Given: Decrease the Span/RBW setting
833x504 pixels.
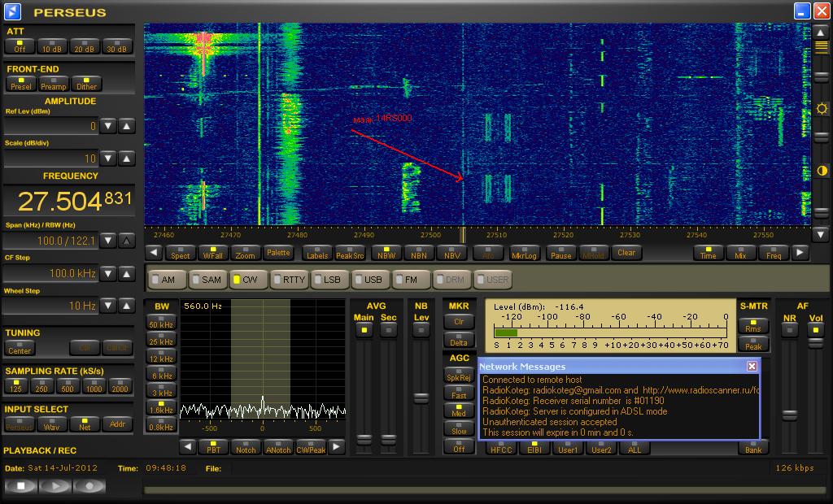Looking at the screenshot, I should tap(108, 241).
